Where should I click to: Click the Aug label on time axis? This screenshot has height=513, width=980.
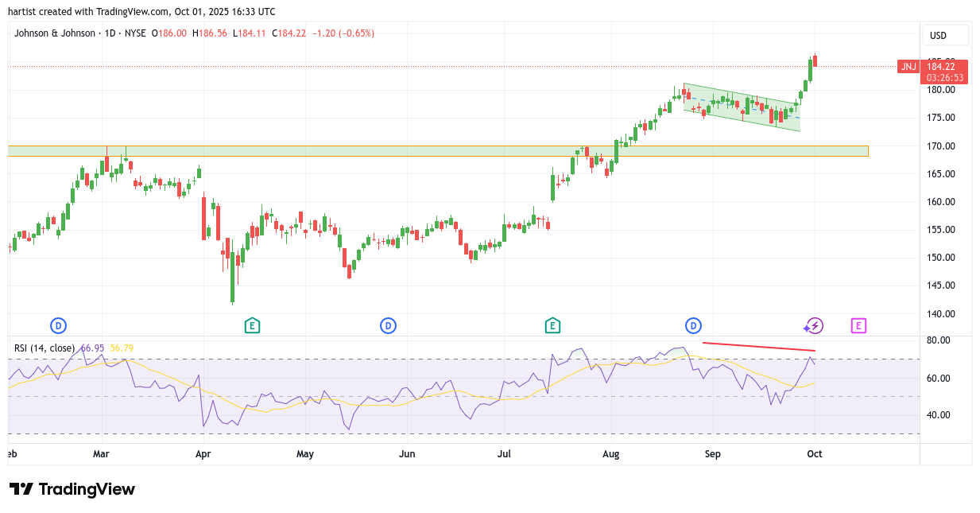[610, 455]
